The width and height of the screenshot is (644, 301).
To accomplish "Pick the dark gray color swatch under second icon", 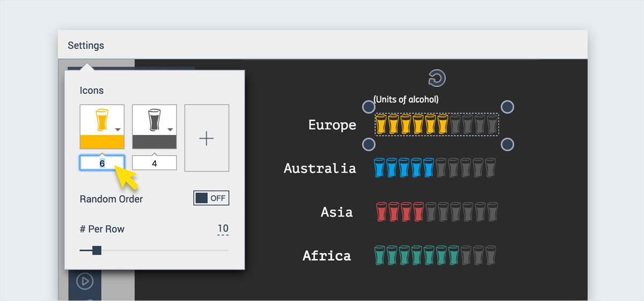I will coord(155,142).
